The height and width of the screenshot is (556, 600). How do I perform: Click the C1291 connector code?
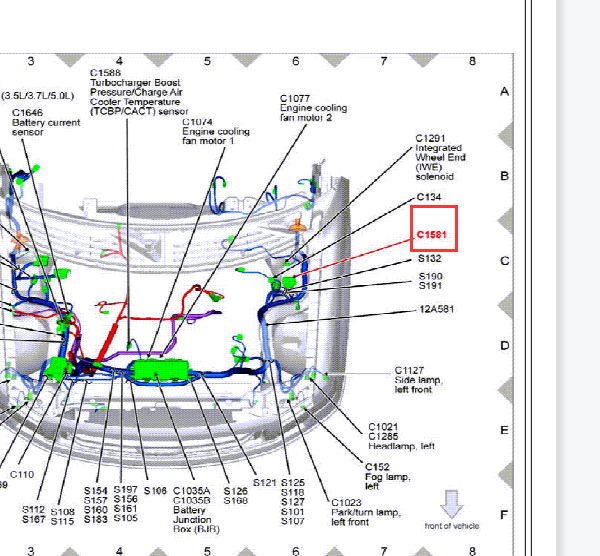[x=430, y=138]
